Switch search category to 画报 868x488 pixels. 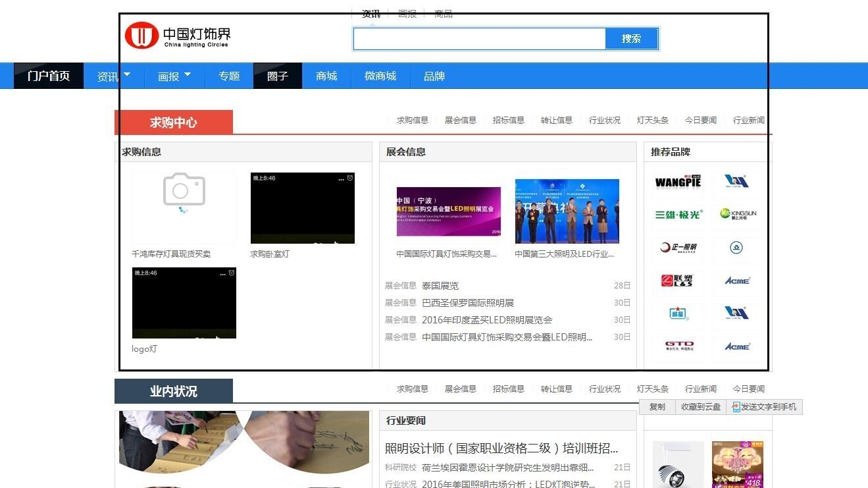tap(407, 13)
